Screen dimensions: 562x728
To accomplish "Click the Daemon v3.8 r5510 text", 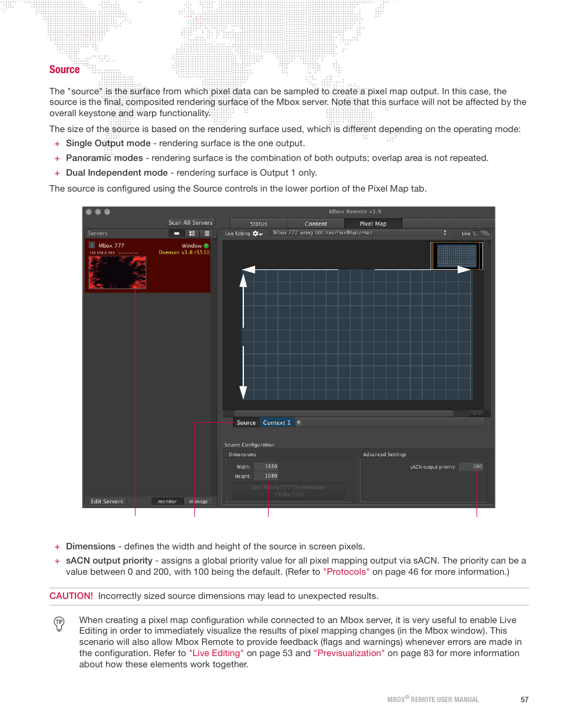I will click(x=184, y=252).
